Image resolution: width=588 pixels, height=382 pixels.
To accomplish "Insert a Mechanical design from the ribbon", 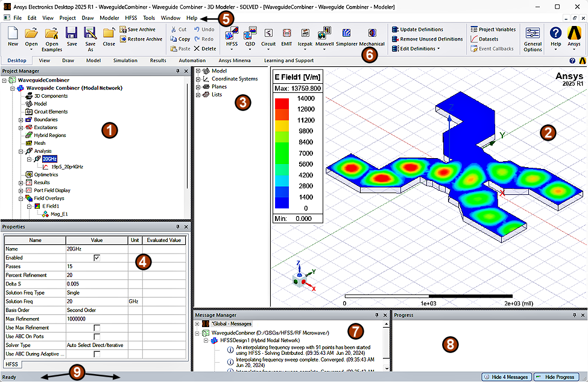I will click(371, 37).
